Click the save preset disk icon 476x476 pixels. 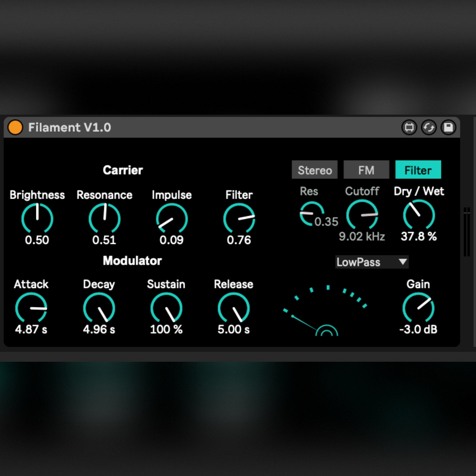[x=448, y=127]
